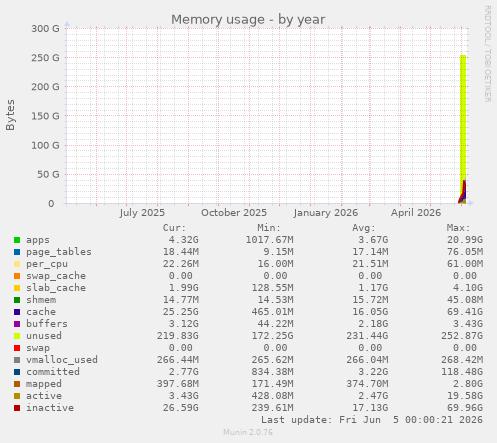Click the unused max value 252.87G

click(x=462, y=336)
